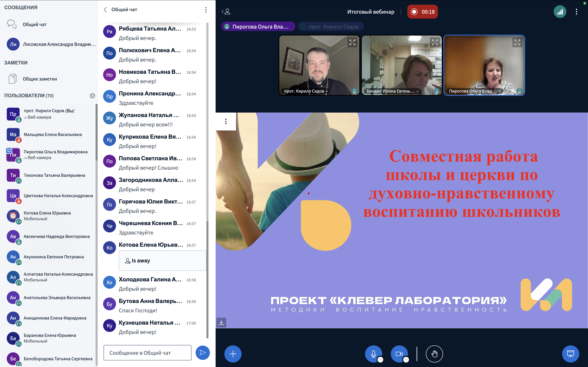Image resolution: width=588 pixels, height=367 pixels.
Task: Fullscreen прот. Кирилл Седов webcam
Action: click(x=352, y=42)
